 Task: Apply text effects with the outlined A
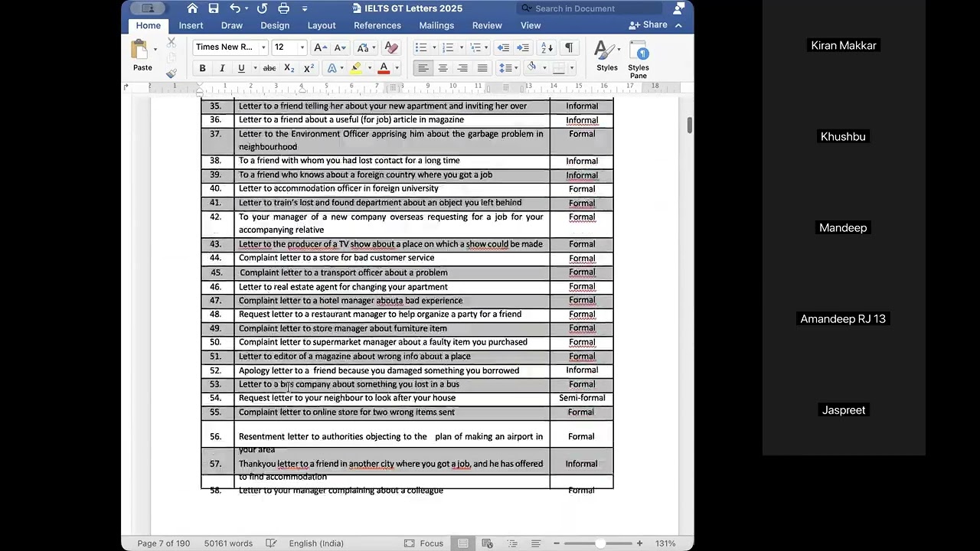[332, 68]
